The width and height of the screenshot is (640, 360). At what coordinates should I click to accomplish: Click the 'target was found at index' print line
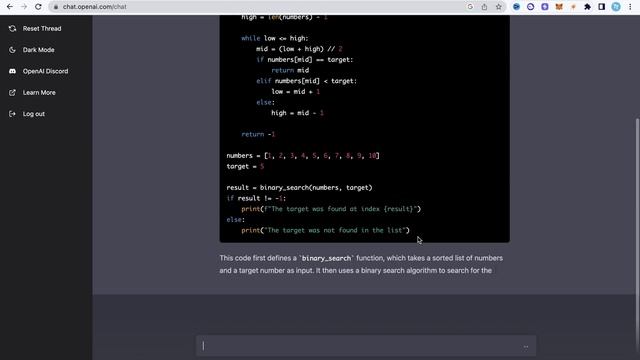(331, 209)
